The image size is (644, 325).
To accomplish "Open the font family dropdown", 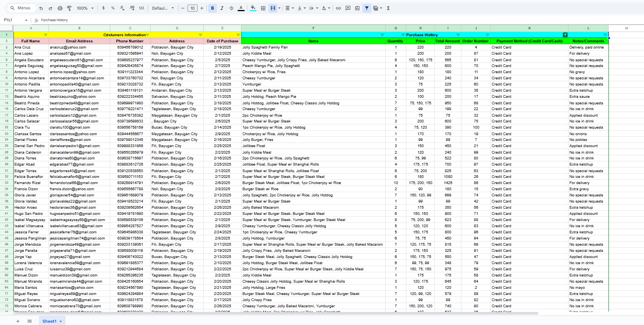I will (x=163, y=8).
